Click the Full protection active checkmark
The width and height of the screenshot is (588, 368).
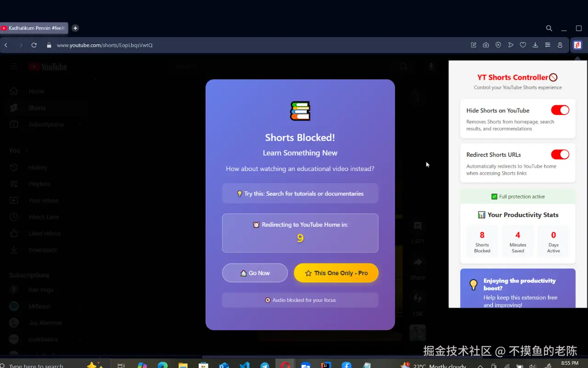494,196
